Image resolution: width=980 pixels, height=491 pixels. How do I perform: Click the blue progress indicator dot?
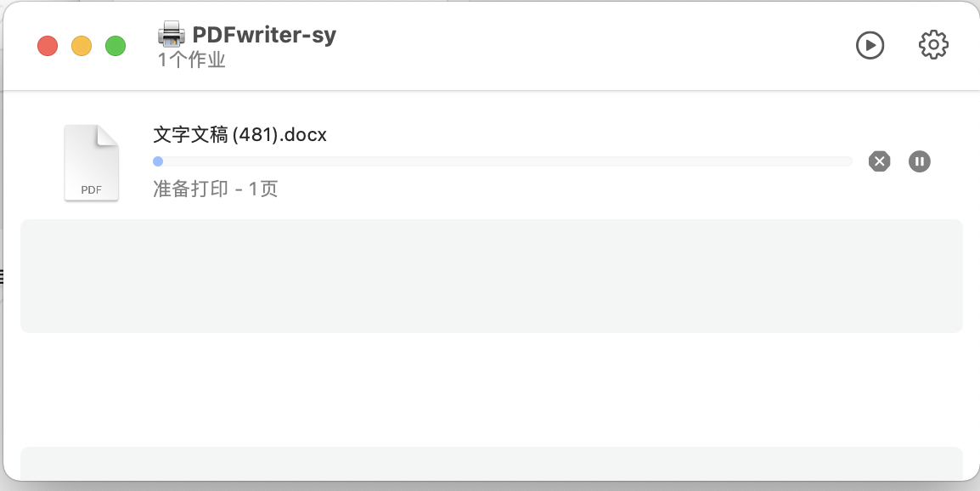click(158, 161)
